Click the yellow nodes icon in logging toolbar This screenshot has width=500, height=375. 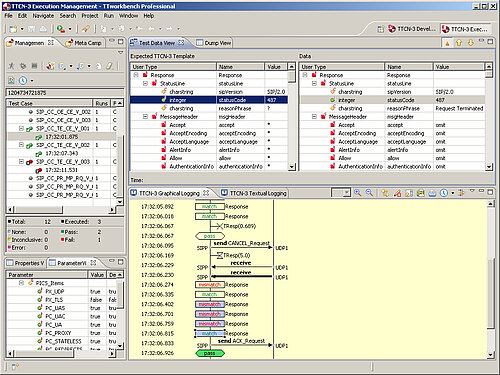(x=385, y=193)
